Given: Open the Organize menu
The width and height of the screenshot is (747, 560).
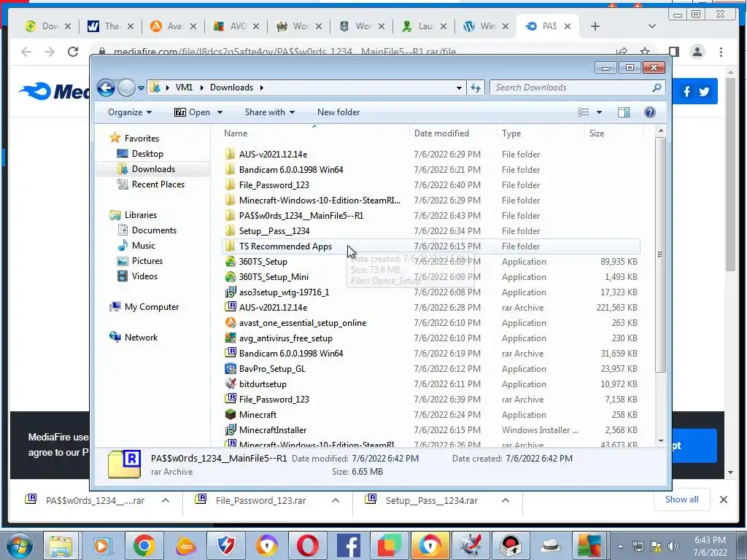Looking at the screenshot, I should (130, 112).
